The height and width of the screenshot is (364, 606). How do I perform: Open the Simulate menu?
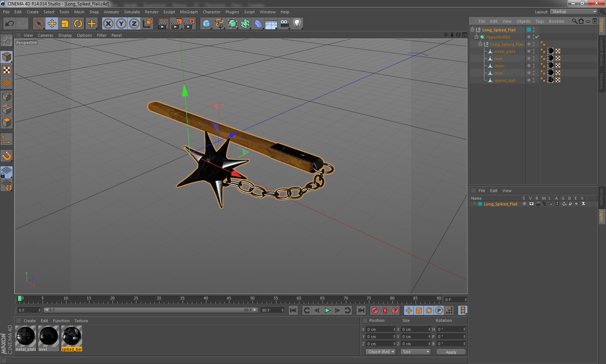click(132, 12)
